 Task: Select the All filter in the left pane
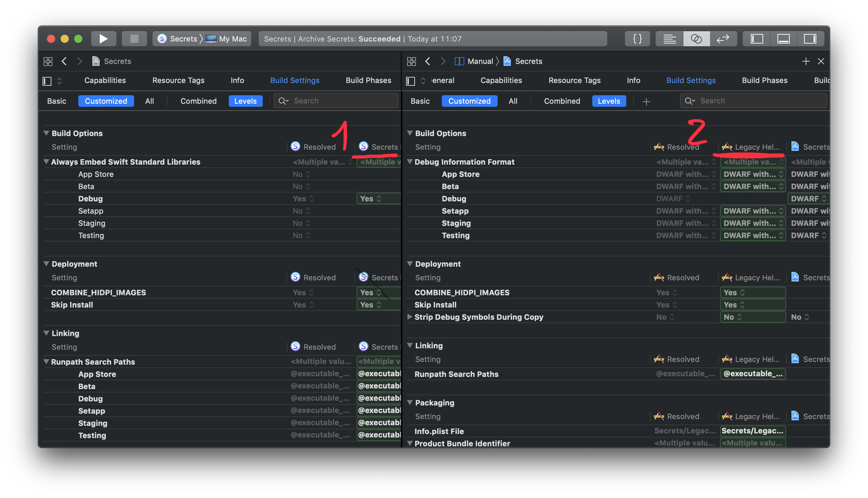coord(149,101)
